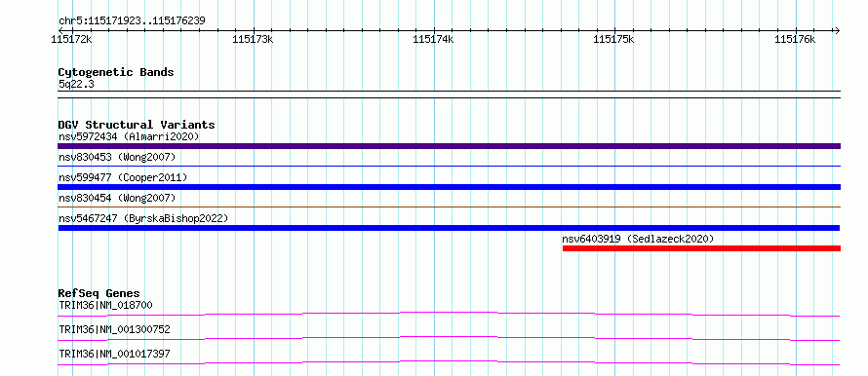Select the TRIM36|NM_018700 magenta gene track line

(449, 314)
